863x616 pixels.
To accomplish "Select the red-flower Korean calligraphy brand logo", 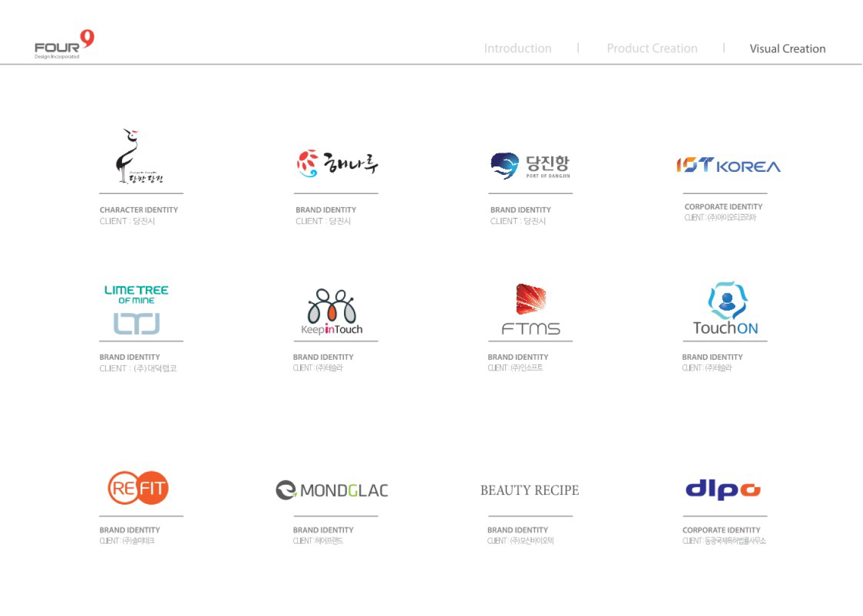I will 337,163.
